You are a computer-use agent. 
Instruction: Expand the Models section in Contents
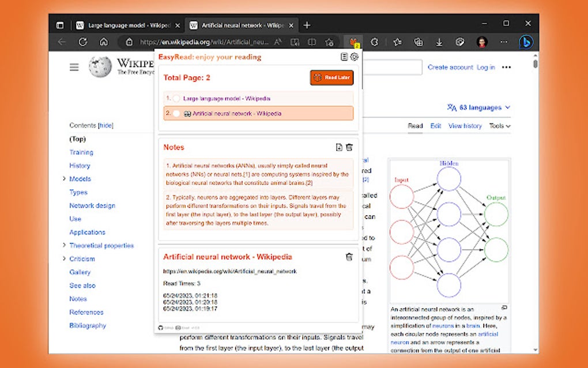(64, 179)
